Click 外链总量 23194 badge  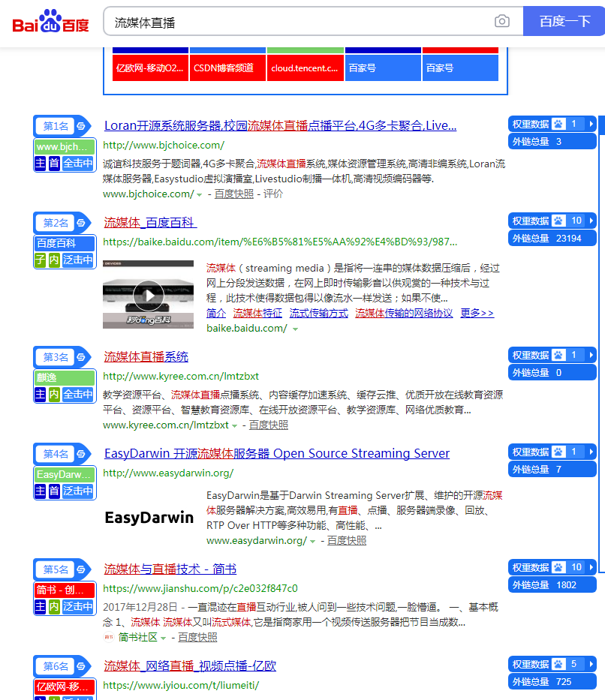click(552, 239)
